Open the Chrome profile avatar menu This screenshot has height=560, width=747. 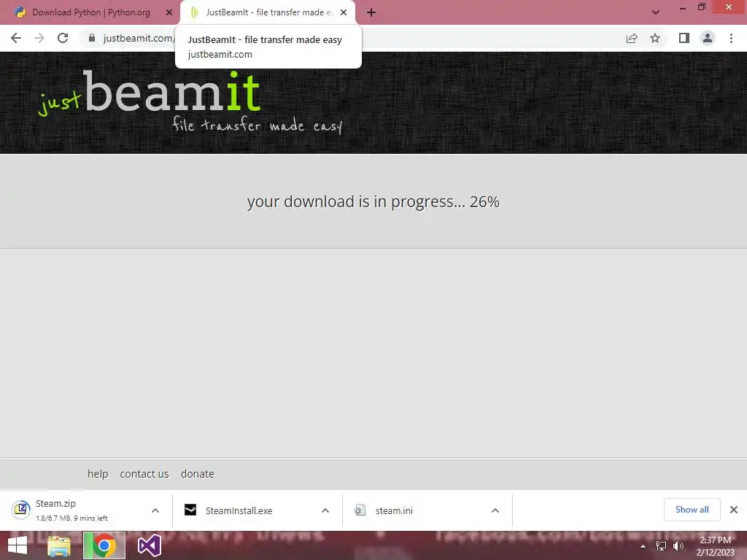708,38
